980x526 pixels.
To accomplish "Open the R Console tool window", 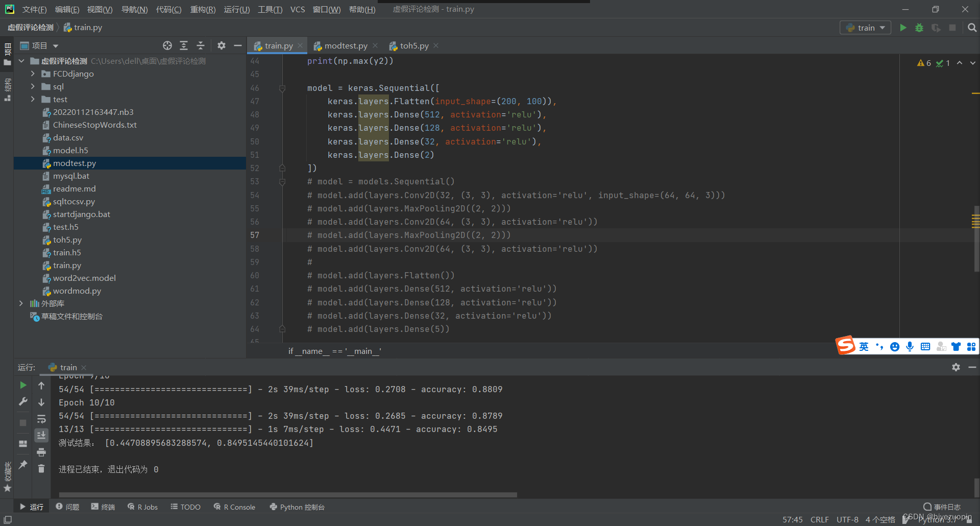I will point(234,507).
